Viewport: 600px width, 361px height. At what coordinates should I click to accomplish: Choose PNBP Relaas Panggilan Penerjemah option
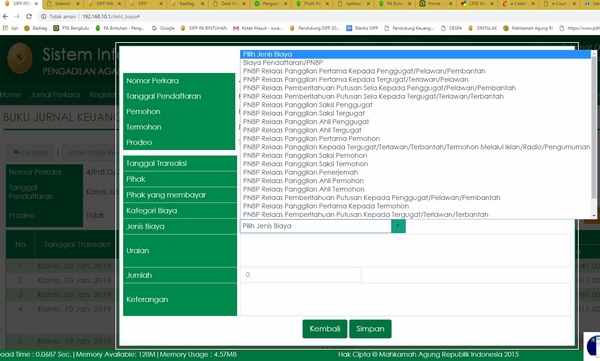416,172
